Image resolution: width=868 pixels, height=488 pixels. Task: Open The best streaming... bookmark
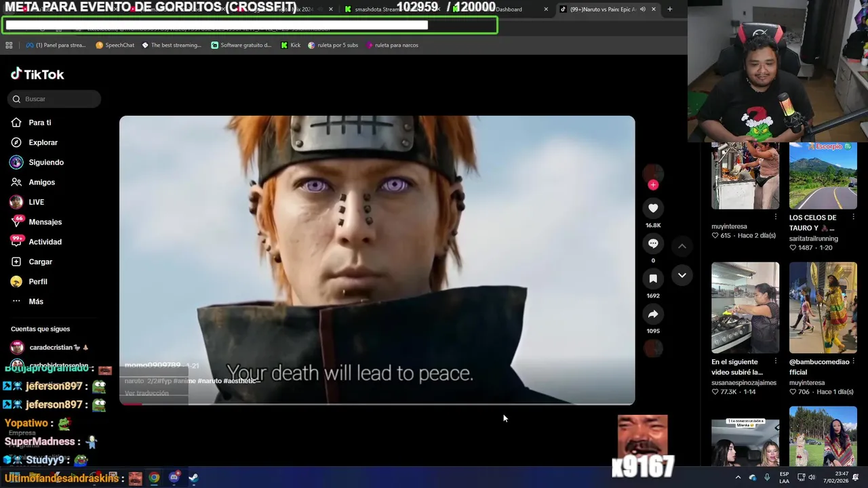pos(172,45)
